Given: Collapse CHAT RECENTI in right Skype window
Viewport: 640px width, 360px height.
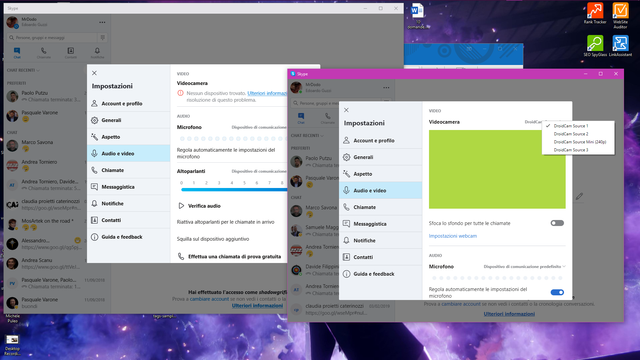Looking at the screenshot, I should [x=307, y=136].
